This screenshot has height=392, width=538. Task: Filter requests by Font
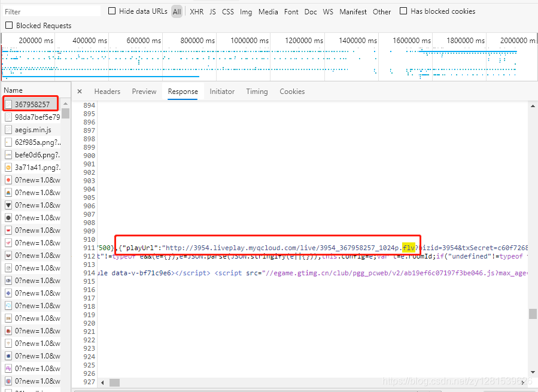(x=291, y=12)
